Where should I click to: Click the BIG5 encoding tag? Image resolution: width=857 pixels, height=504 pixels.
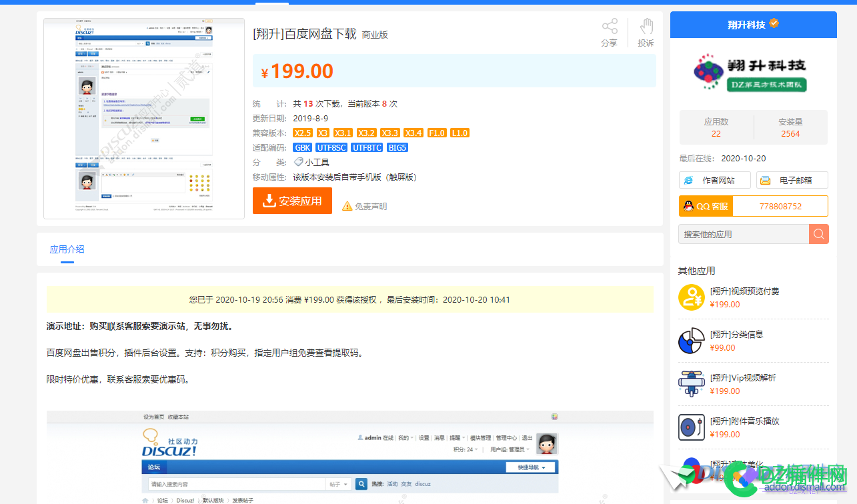click(397, 147)
